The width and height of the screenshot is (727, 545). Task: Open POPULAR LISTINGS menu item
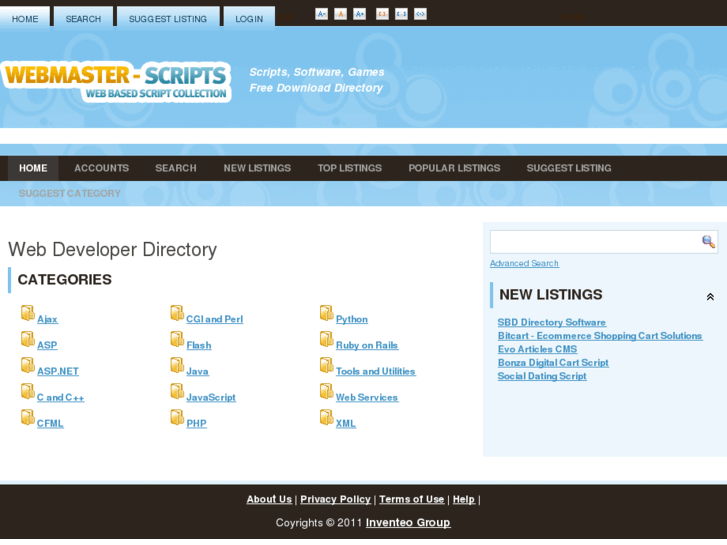click(454, 168)
